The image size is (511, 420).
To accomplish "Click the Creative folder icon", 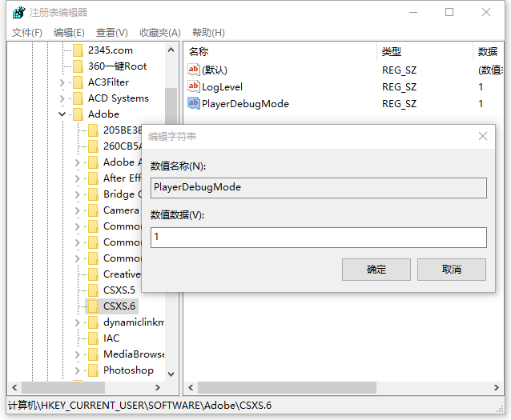I will [x=93, y=274].
